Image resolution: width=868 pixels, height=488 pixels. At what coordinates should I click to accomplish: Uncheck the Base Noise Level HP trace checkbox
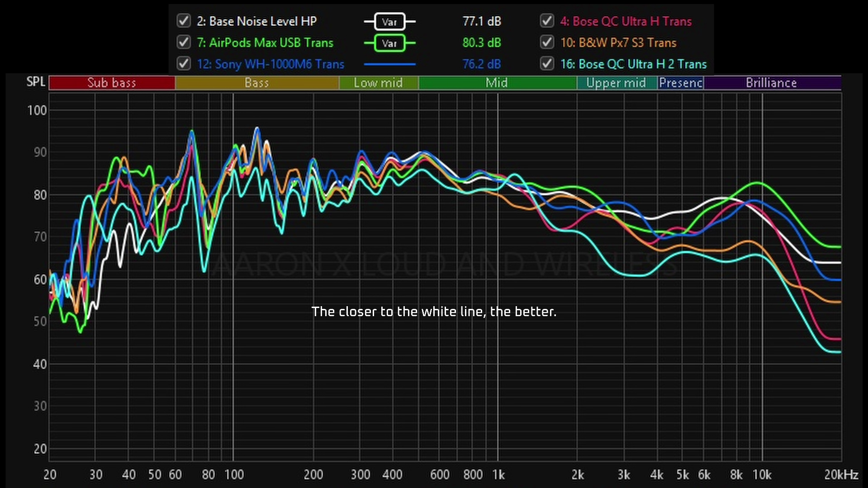(184, 21)
